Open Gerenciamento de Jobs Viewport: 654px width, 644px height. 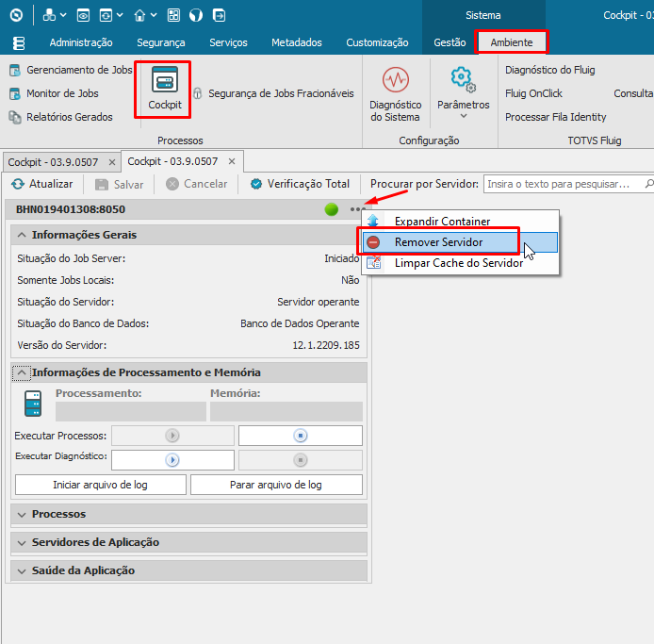coord(71,70)
